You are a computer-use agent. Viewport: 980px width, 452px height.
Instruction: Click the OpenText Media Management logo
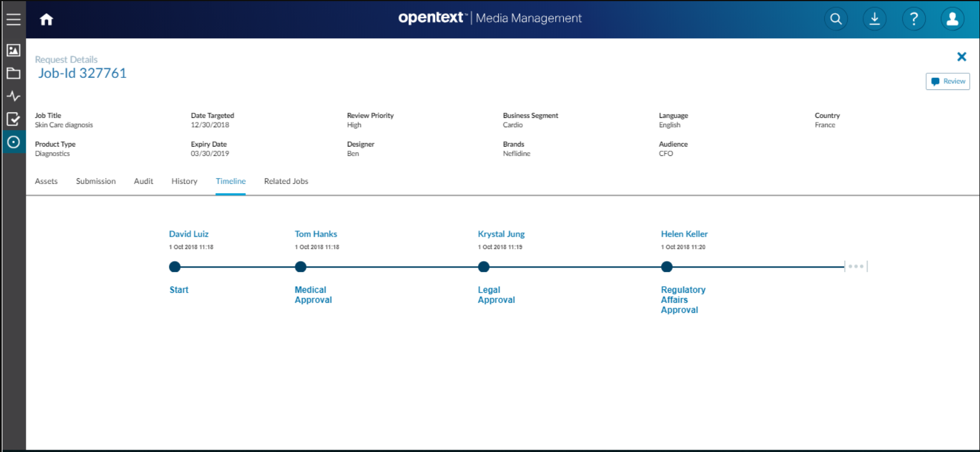click(x=490, y=18)
